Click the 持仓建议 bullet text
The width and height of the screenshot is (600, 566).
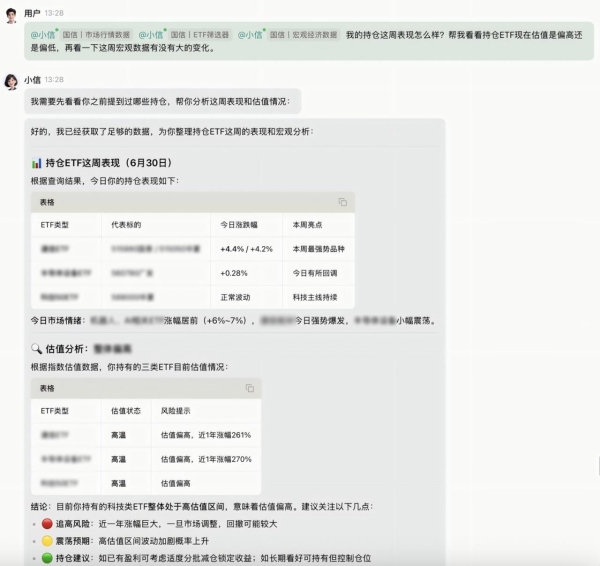[x=214, y=558]
